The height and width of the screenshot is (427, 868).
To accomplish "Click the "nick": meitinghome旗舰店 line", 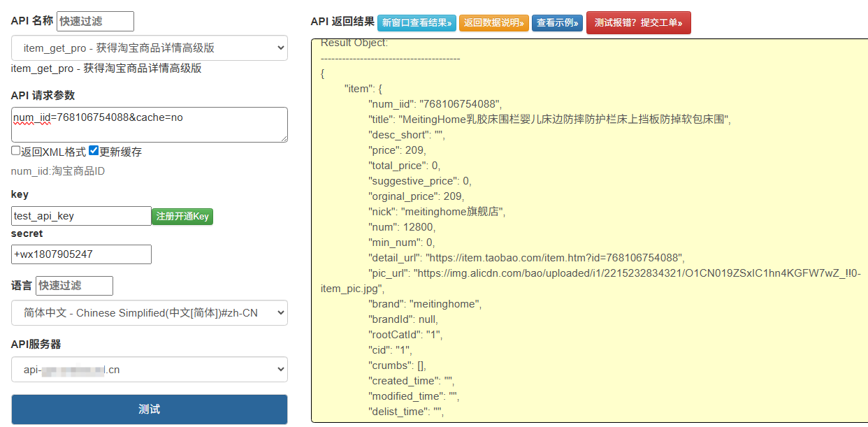I will click(437, 212).
